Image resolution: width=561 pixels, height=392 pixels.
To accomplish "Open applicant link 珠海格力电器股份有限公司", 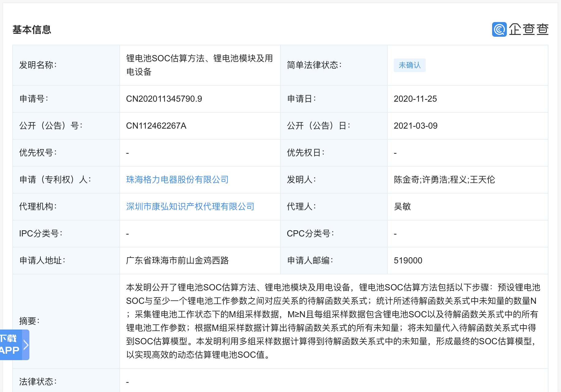I will point(177,179).
